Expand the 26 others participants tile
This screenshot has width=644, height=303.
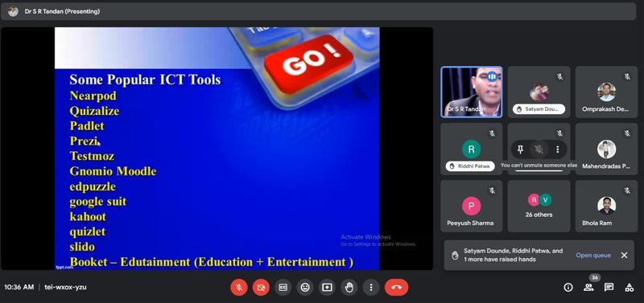pyautogui.click(x=539, y=207)
